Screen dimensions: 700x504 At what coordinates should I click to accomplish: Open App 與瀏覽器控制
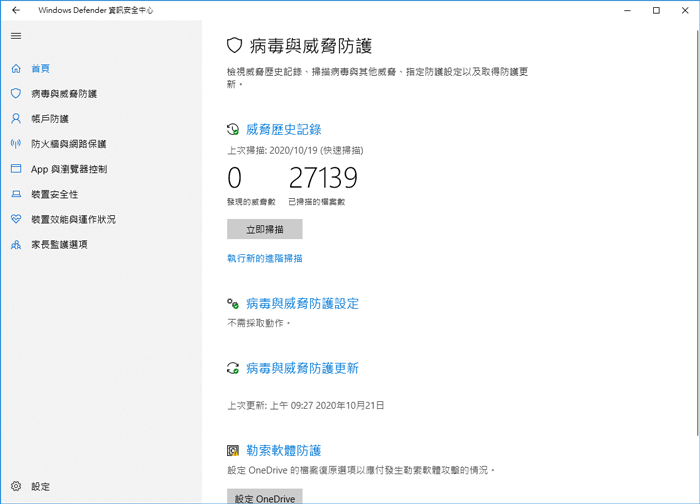click(69, 169)
